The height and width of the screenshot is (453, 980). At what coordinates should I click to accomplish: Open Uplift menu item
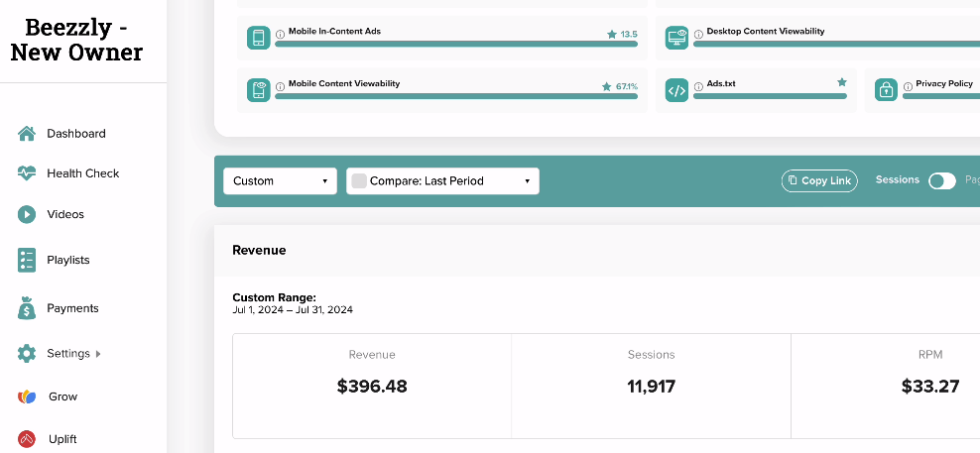[62, 439]
